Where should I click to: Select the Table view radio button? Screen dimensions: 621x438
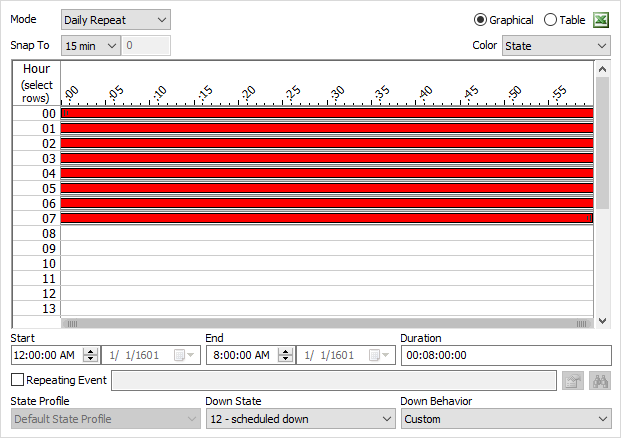click(x=550, y=20)
